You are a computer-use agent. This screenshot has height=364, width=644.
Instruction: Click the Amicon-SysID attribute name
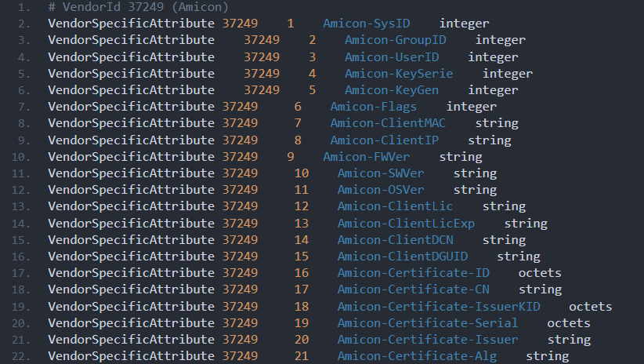(366, 24)
